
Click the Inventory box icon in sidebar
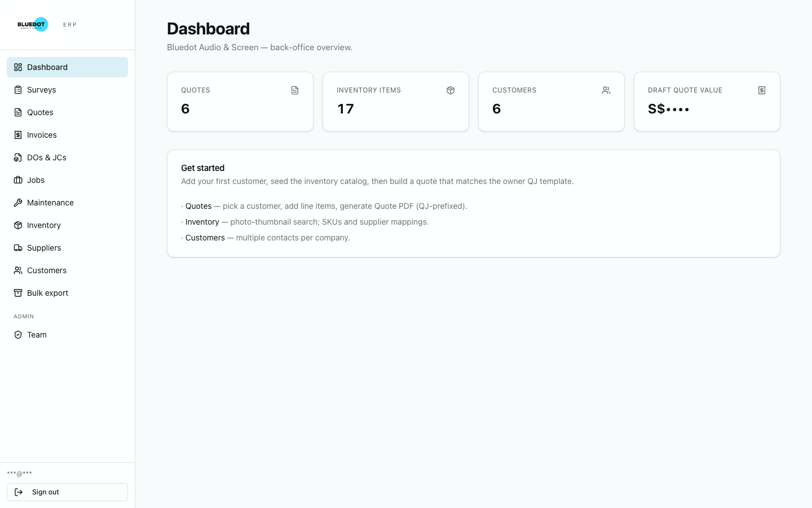(x=18, y=225)
